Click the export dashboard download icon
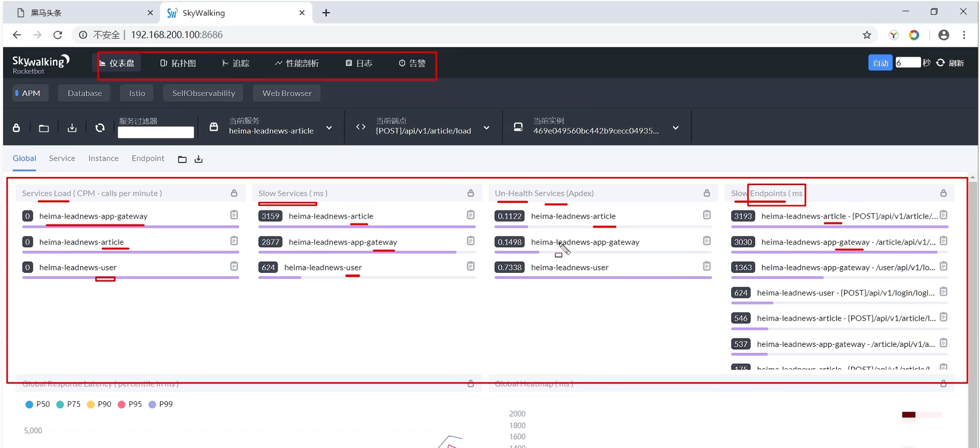 (72, 128)
